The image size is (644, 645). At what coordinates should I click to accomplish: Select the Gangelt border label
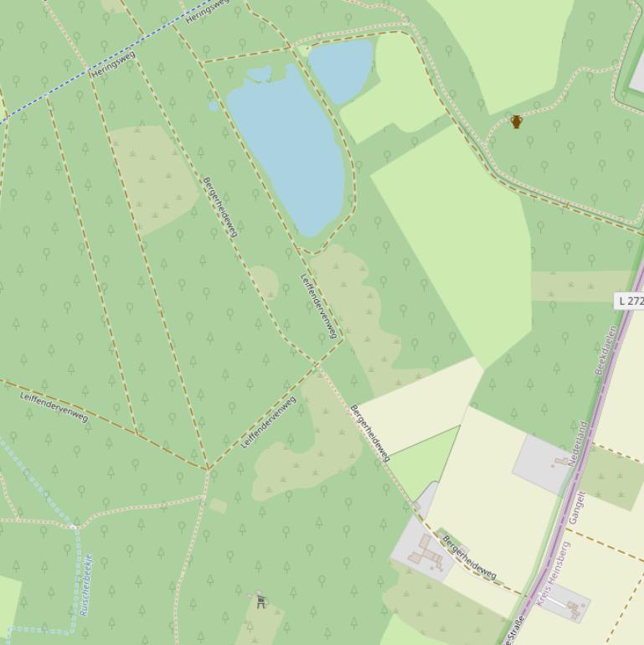(577, 508)
